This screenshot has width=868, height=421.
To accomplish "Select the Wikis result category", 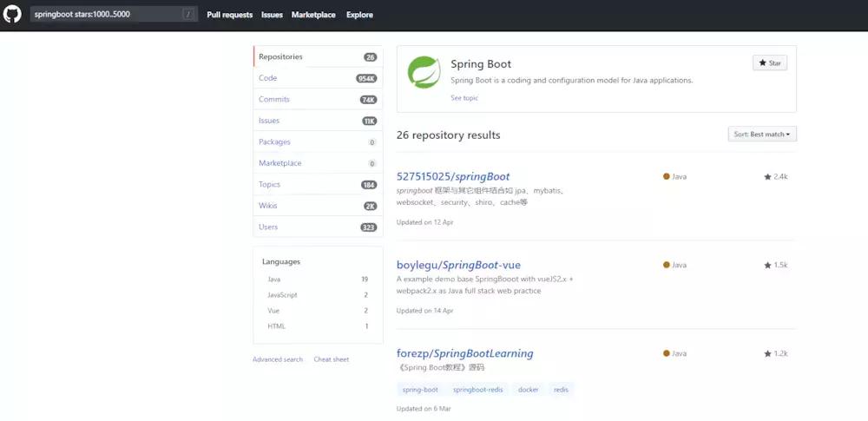I will [x=318, y=206].
